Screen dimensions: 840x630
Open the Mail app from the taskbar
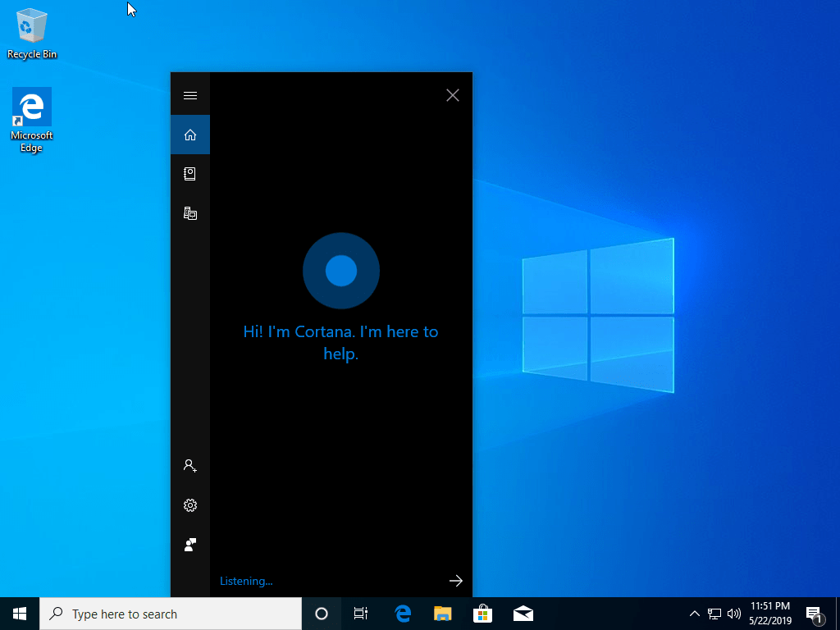[x=523, y=614]
